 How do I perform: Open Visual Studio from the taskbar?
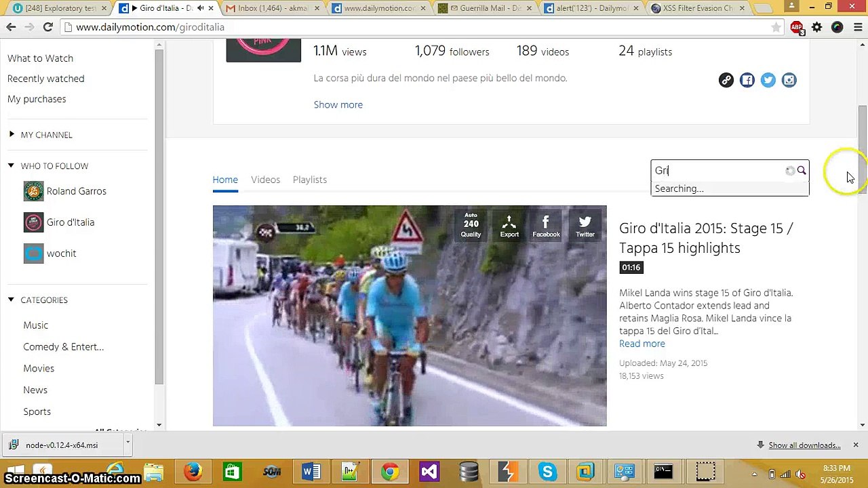(x=429, y=471)
